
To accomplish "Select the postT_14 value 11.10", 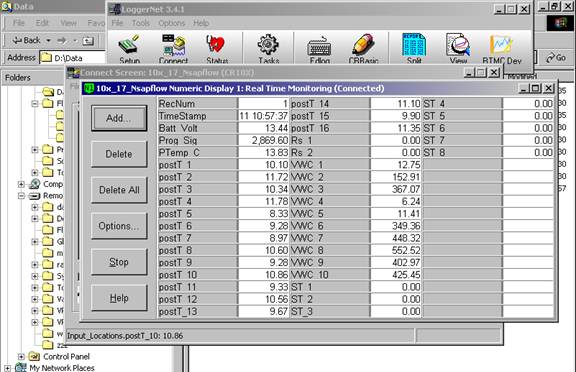I will pyautogui.click(x=396, y=104).
